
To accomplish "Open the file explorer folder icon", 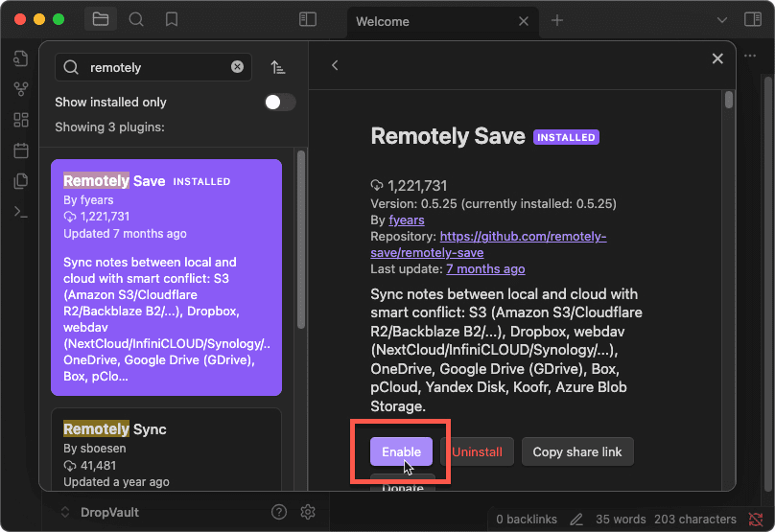I will 99,19.
